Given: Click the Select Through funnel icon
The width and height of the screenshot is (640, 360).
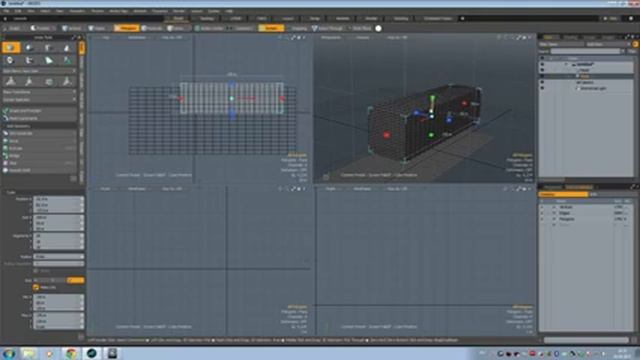Looking at the screenshot, I should (x=315, y=28).
